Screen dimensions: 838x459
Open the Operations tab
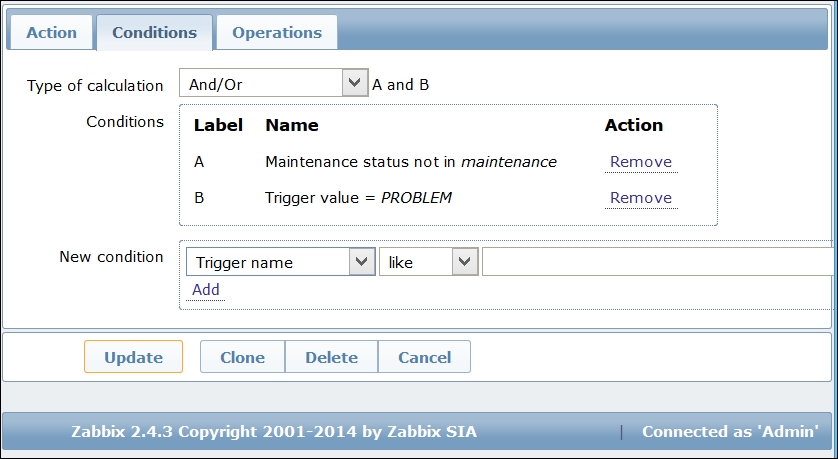pyautogui.click(x=277, y=32)
